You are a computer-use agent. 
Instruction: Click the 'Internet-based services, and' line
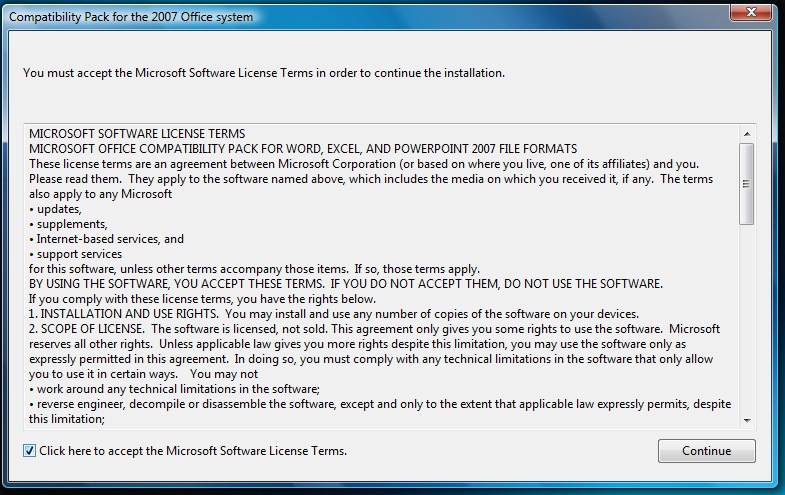(107, 239)
